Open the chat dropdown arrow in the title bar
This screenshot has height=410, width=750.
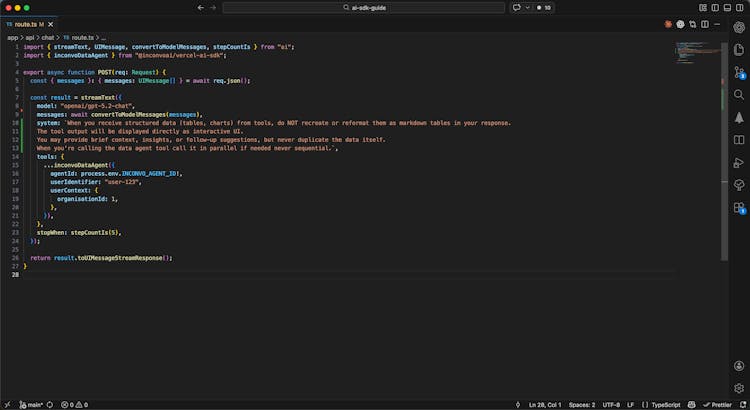[529, 7]
